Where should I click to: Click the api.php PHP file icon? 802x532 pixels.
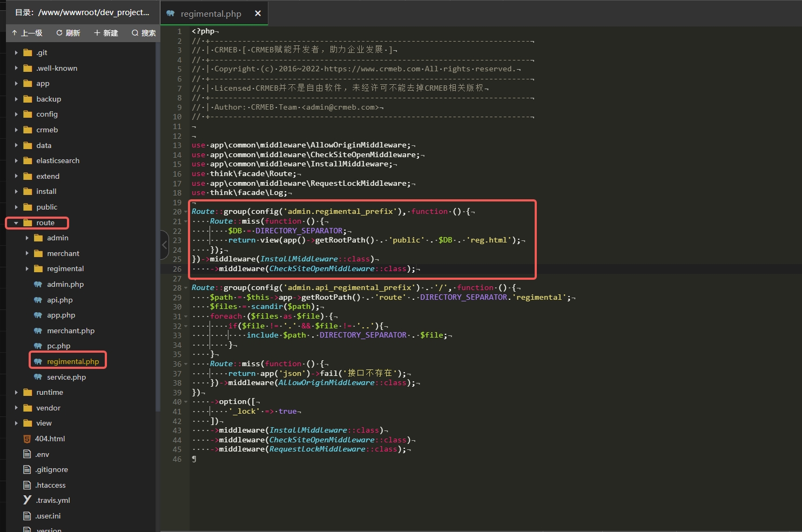[x=38, y=300]
